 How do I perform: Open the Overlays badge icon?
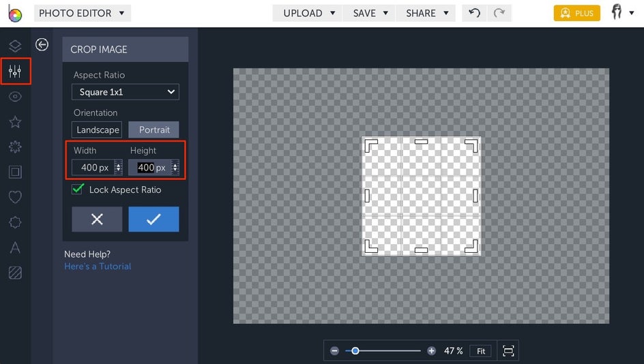click(15, 222)
